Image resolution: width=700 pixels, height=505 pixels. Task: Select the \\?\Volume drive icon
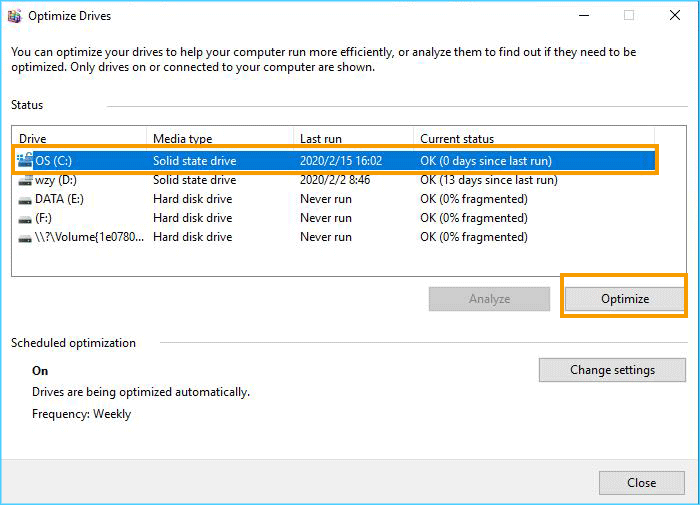tap(25, 237)
